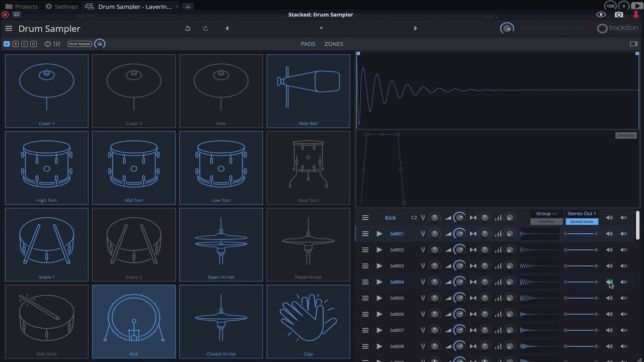Click the Note Repeat rate knob
This screenshot has height=362, width=644.
point(100,44)
